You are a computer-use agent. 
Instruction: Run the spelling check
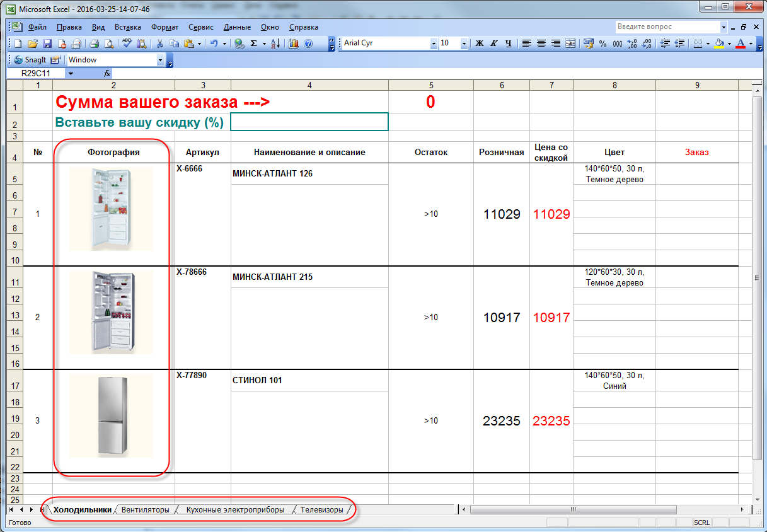pos(127,43)
